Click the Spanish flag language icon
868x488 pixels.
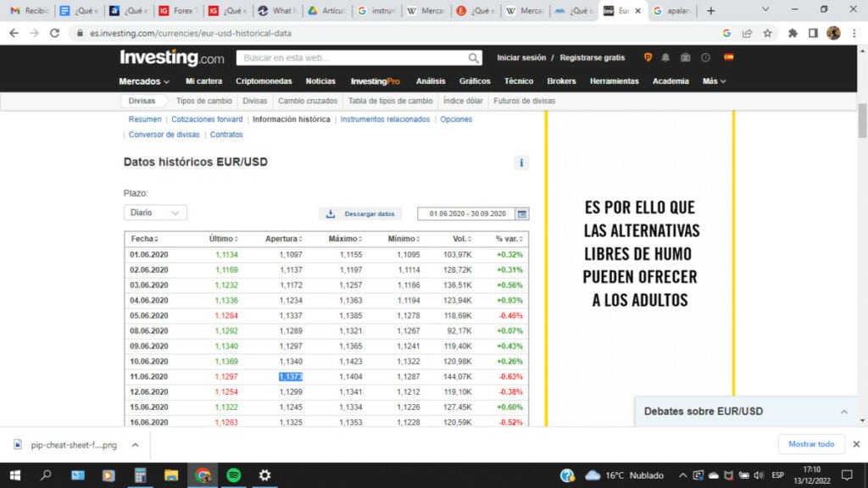click(x=728, y=57)
